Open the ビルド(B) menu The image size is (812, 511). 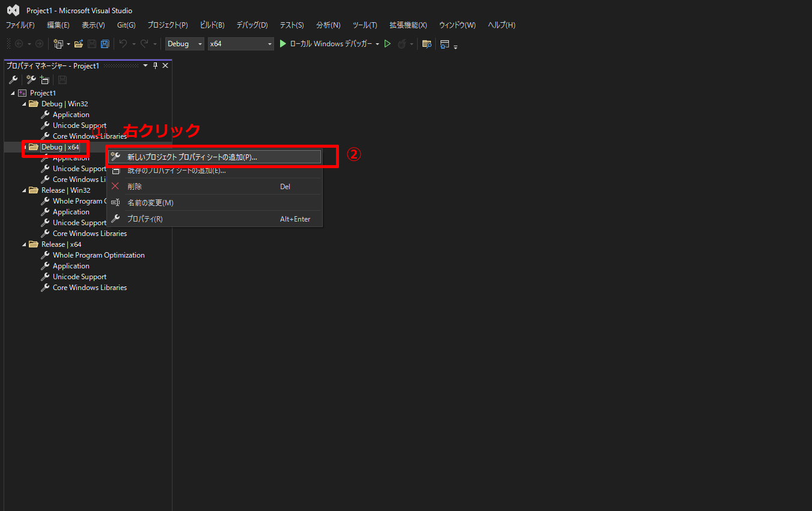[212, 25]
